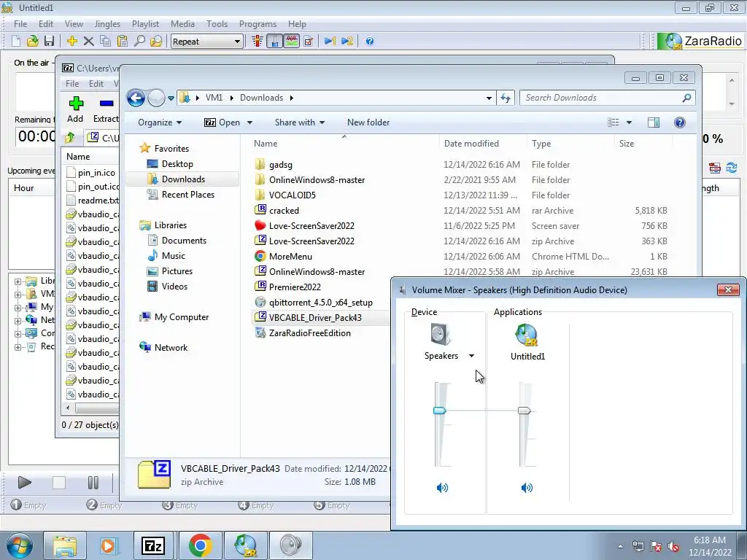Click the blue play arrow 2 icon
The height and width of the screenshot is (560, 747).
[347, 42]
